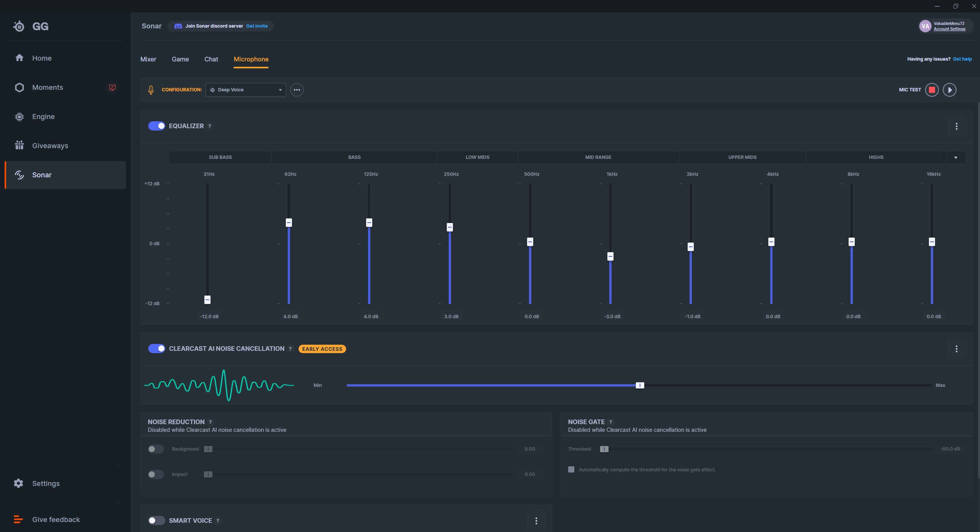Expand the EQ band header dropdown arrow
This screenshot has height=532, width=980.
956,157
